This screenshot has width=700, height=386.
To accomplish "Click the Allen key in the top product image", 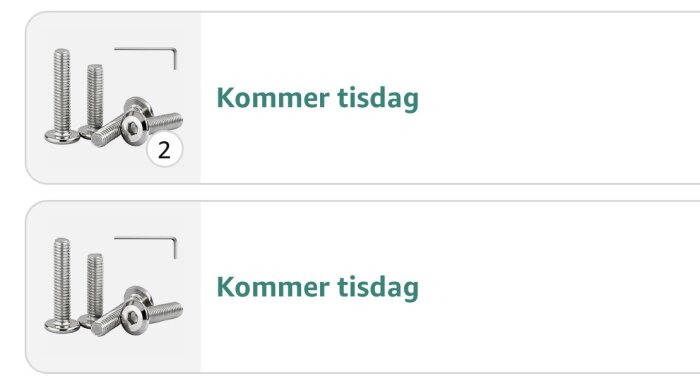I will click(146, 58).
